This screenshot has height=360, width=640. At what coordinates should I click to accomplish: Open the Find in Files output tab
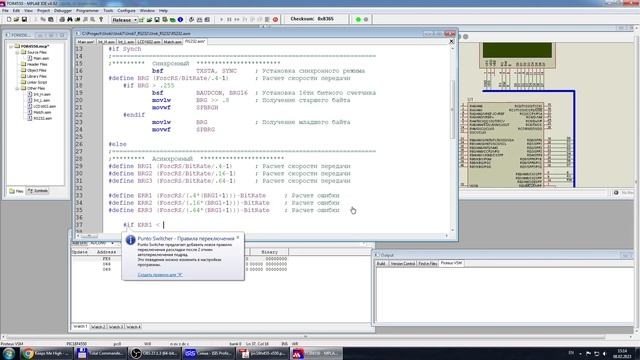point(427,264)
